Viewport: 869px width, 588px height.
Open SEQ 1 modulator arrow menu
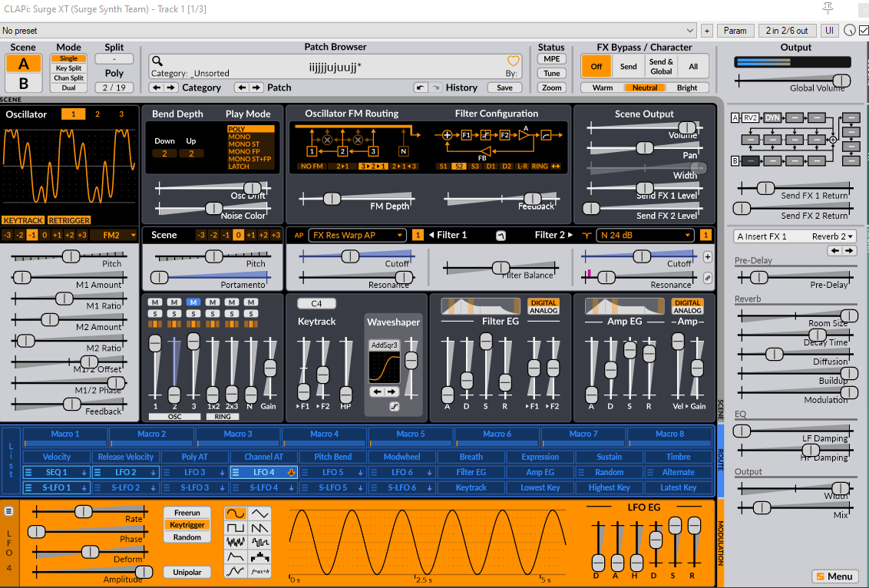(84, 473)
